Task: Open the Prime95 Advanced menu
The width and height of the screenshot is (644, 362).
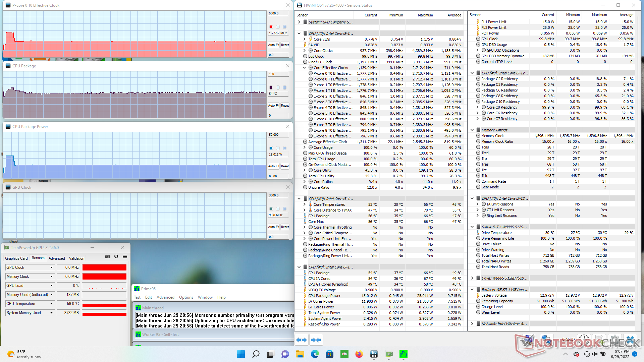Action: 165,297
